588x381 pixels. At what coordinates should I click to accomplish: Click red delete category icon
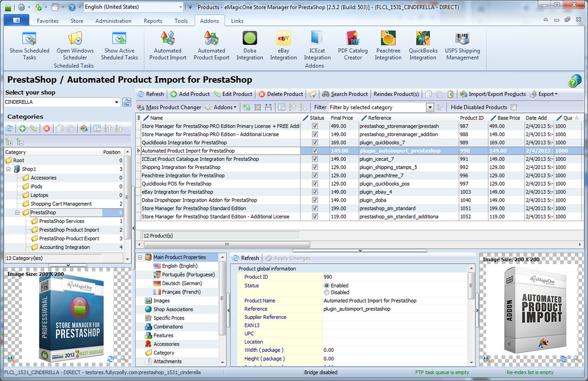47,129
